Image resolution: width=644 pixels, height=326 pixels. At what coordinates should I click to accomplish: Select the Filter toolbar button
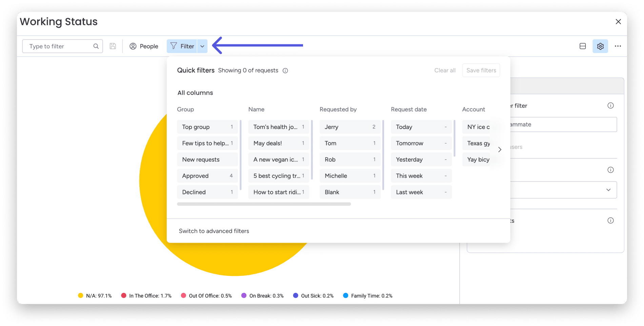(182, 46)
